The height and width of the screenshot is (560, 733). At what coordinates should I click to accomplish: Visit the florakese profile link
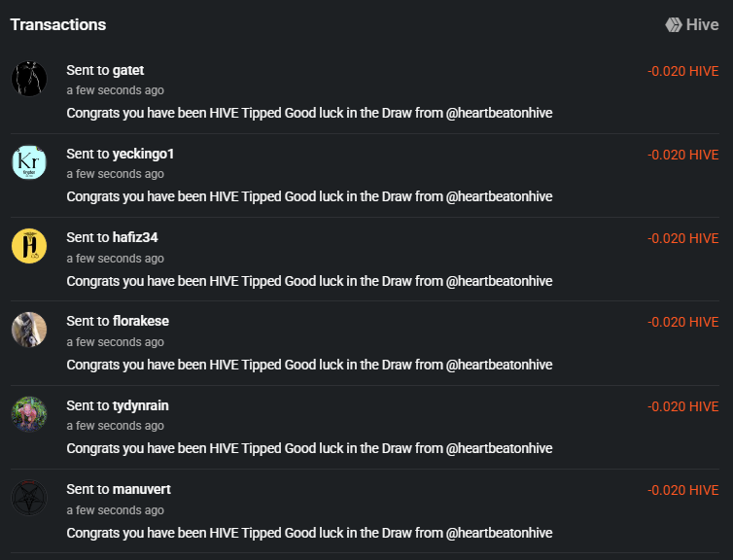coord(141,321)
